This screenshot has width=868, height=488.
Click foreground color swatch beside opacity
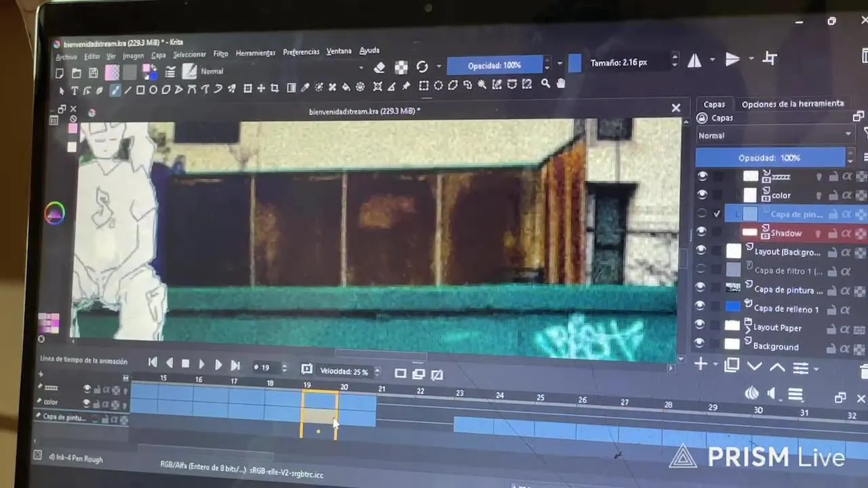pos(574,63)
